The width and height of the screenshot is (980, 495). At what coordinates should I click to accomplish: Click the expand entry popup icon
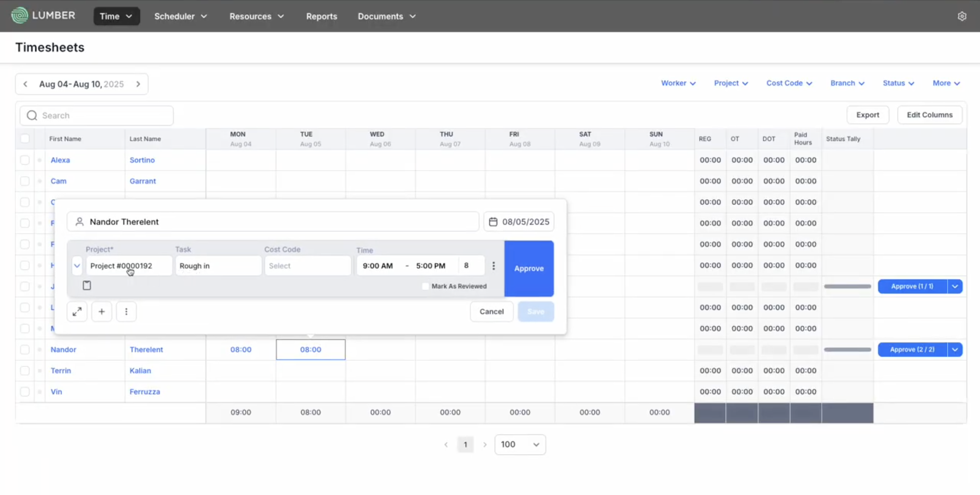[77, 312]
